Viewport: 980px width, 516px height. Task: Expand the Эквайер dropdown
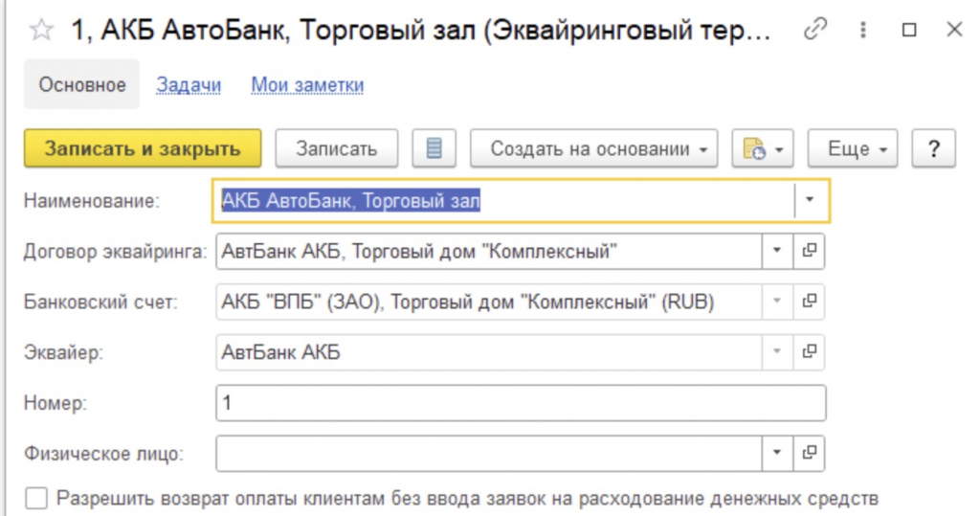(777, 351)
